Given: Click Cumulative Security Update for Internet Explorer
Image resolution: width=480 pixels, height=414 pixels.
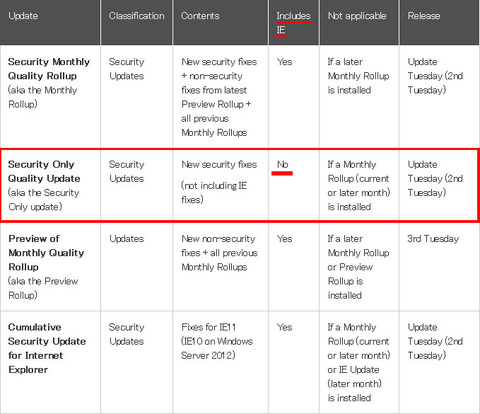Looking at the screenshot, I should click(47, 348).
